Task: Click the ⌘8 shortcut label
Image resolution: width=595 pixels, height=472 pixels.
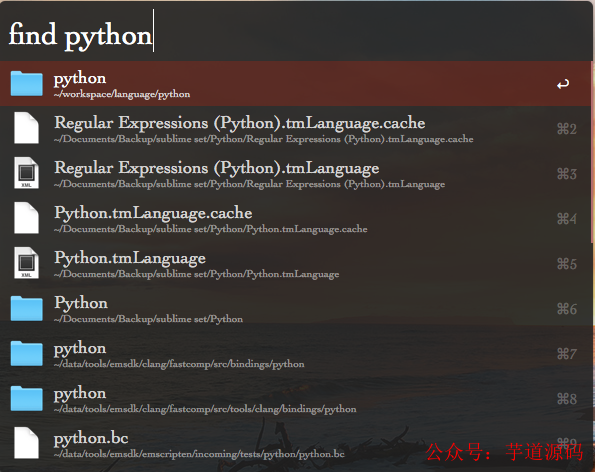Action: [567, 399]
